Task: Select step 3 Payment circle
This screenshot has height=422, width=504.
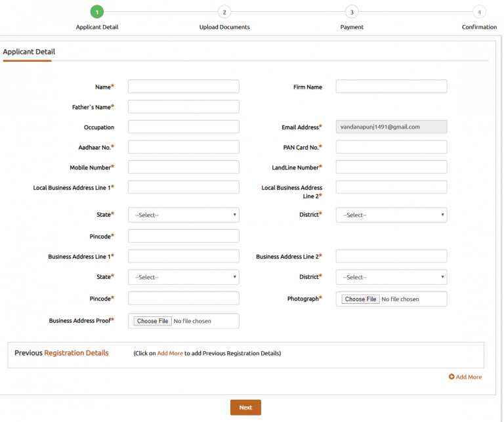Action: tap(352, 12)
